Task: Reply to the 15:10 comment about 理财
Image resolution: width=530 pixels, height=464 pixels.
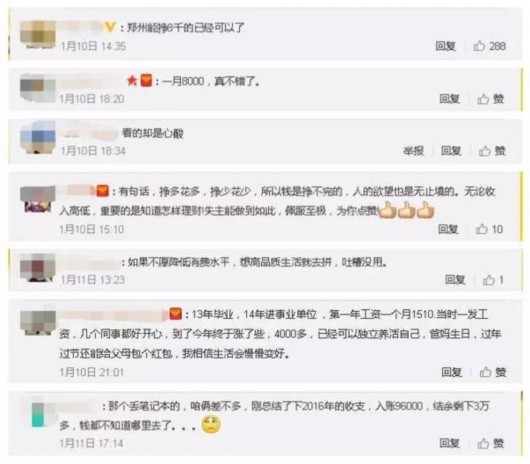Action: [448, 229]
